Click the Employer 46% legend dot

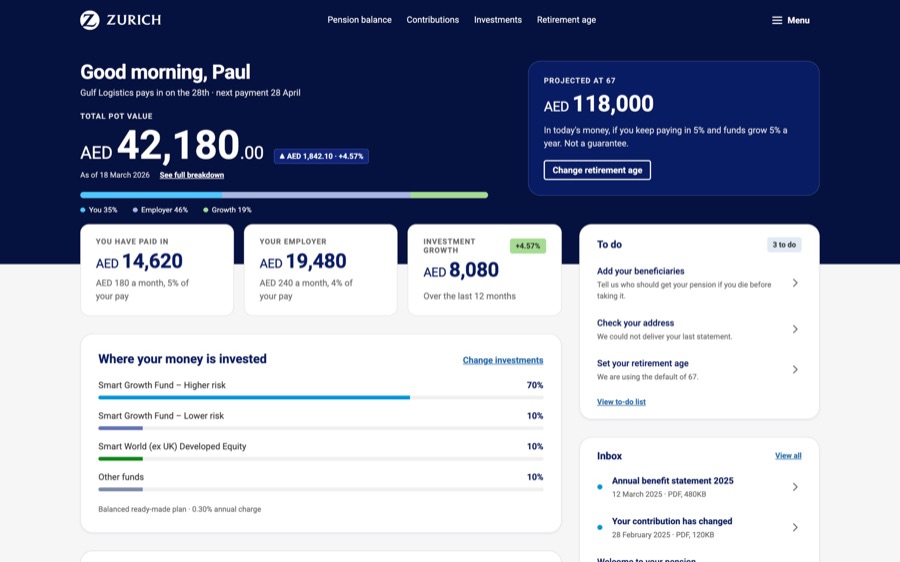135,210
